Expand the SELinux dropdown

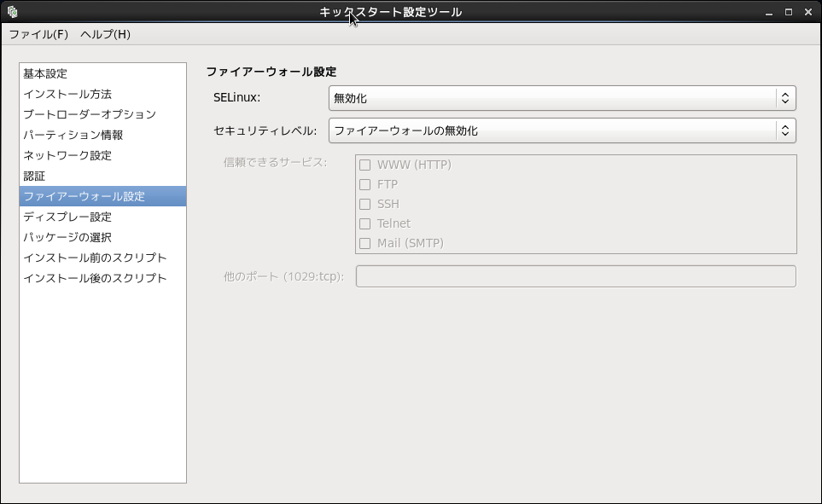(562, 98)
